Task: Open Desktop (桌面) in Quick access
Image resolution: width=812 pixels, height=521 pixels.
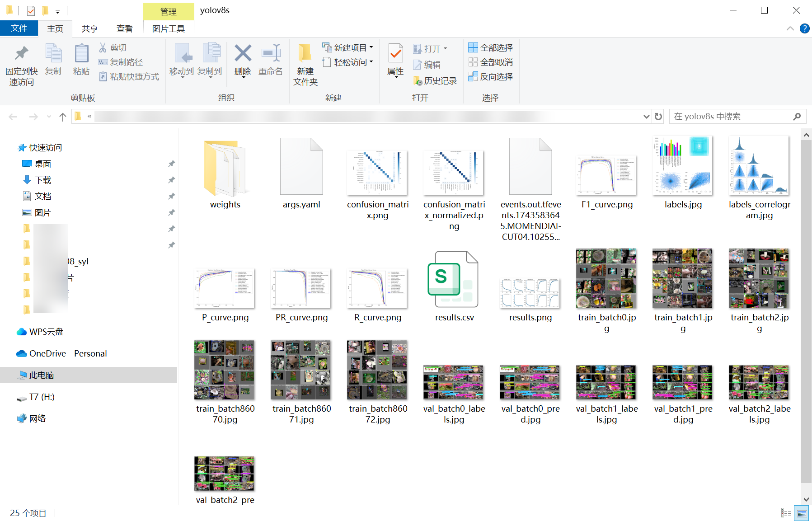Action: 43,164
